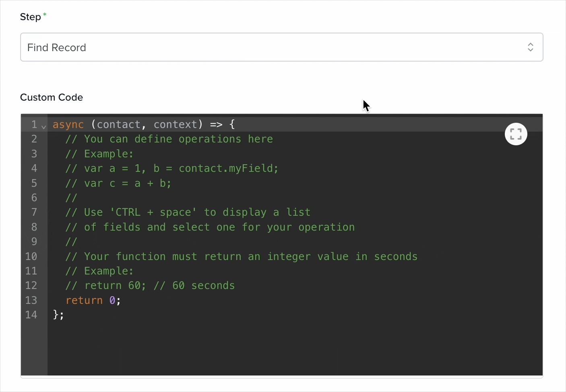Image resolution: width=566 pixels, height=392 pixels.
Task: Click line number 7 in the gutter
Action: 34,212
